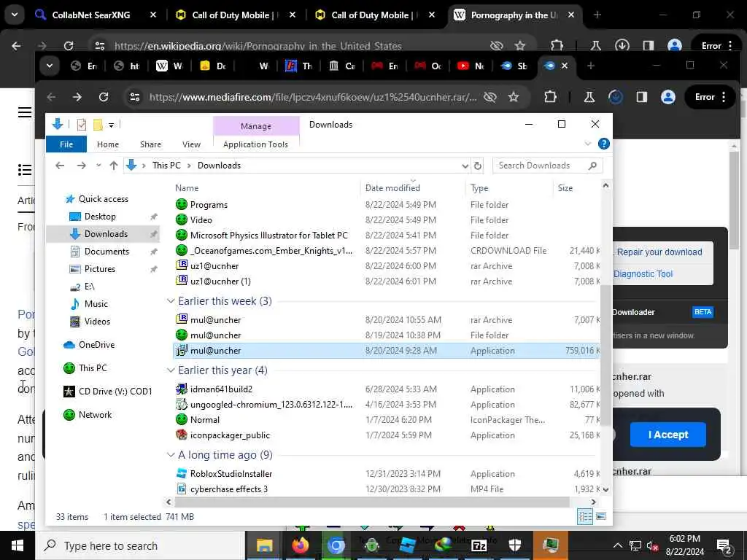Toggle tracking protection eye icon in Mediafire address bar
Image resolution: width=747 pixels, height=560 pixels.
click(489, 97)
